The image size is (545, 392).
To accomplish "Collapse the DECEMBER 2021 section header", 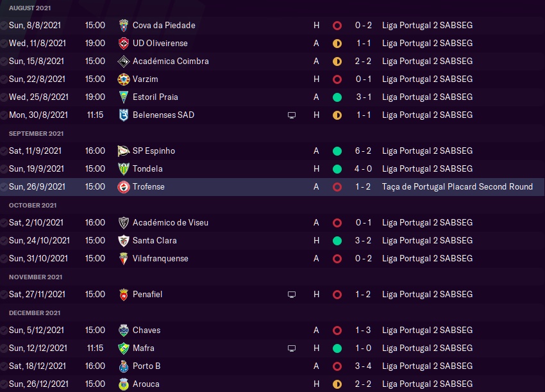I will (x=35, y=313).
